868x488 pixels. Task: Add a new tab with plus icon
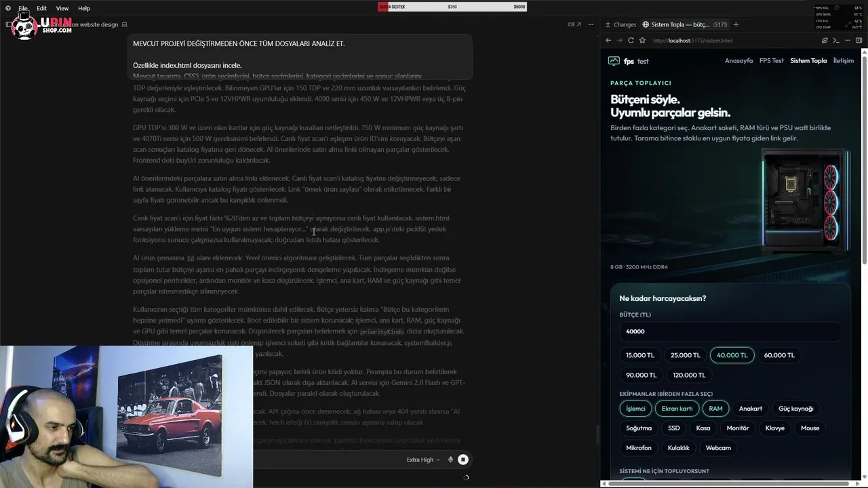point(736,24)
